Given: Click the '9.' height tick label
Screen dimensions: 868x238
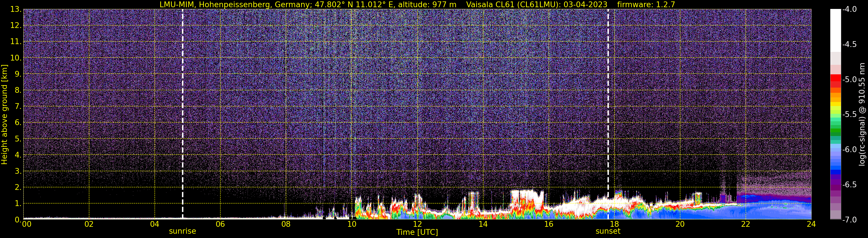Looking at the screenshot, I should (18, 74).
